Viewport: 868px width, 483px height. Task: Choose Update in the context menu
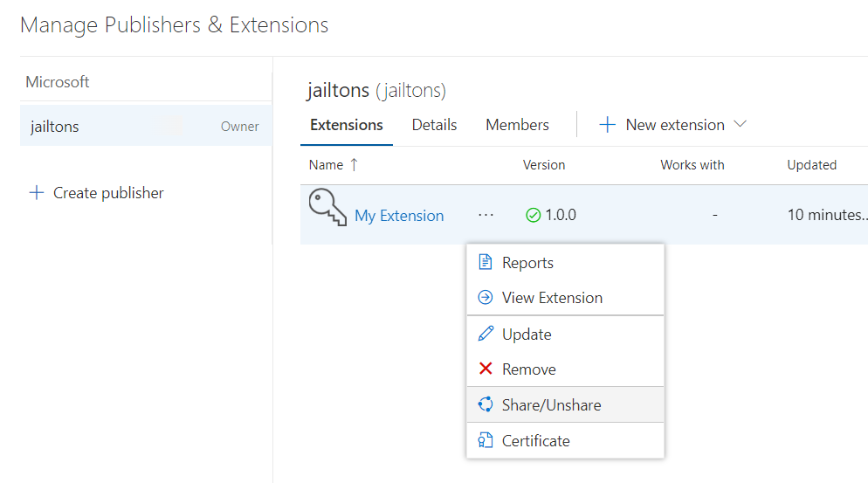tap(565, 334)
